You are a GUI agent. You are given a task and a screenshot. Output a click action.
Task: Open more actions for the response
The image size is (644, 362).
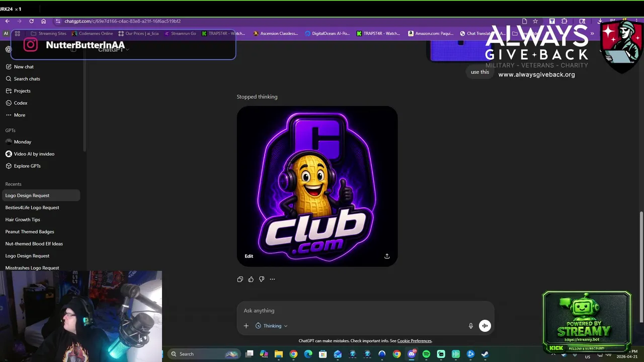click(272, 279)
